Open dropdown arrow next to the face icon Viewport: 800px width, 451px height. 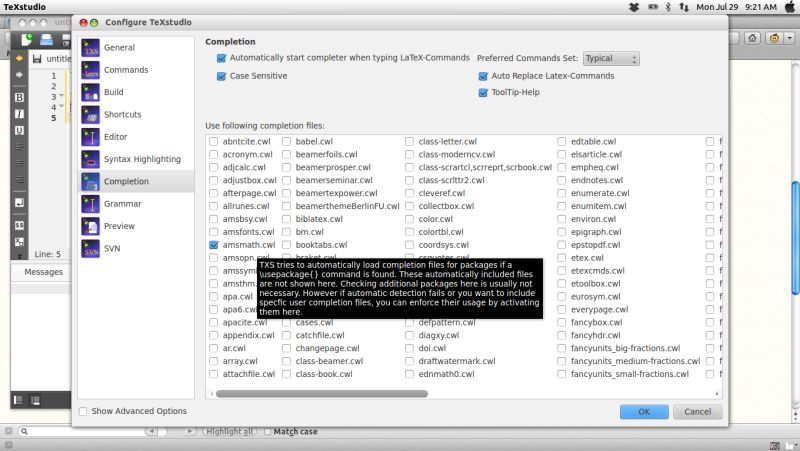pos(790,38)
